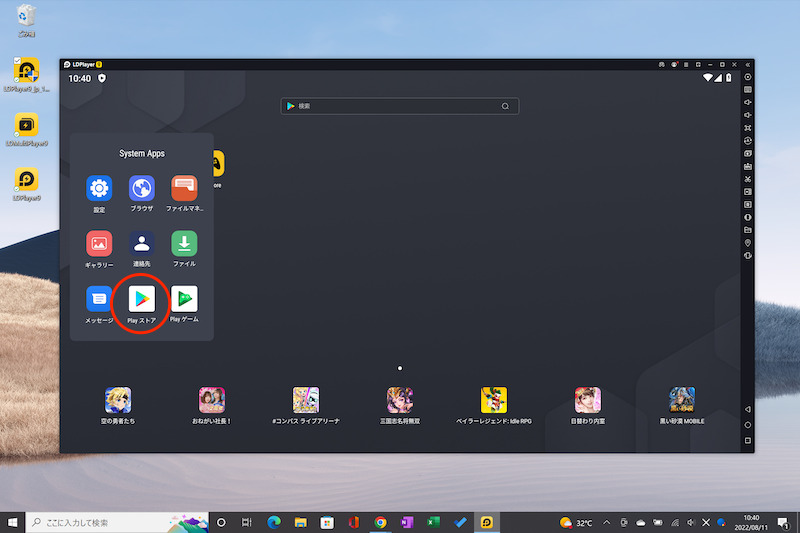
Task: Launch the 黒い砂漠 MOBILE game
Action: pyautogui.click(x=682, y=400)
